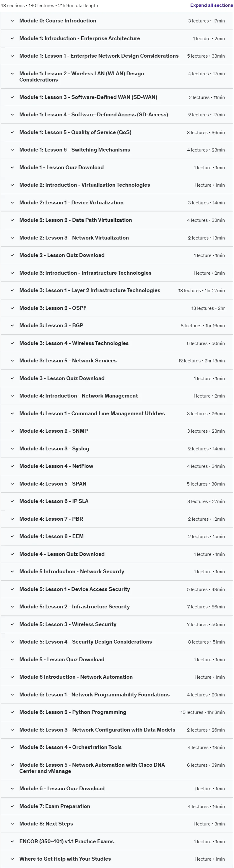The width and height of the screenshot is (234, 868).
Task: Open chevron for Module 4: Lesson 2 - SNMP
Action: click(12, 431)
